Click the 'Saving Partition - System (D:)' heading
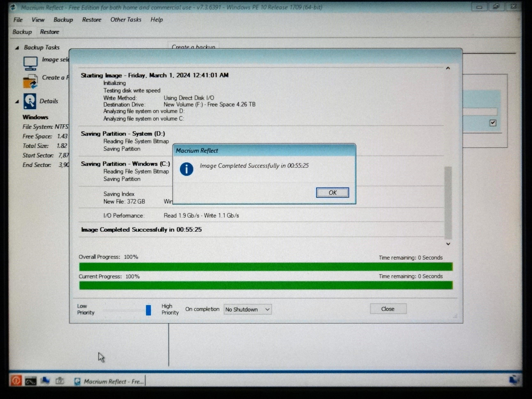 click(123, 134)
